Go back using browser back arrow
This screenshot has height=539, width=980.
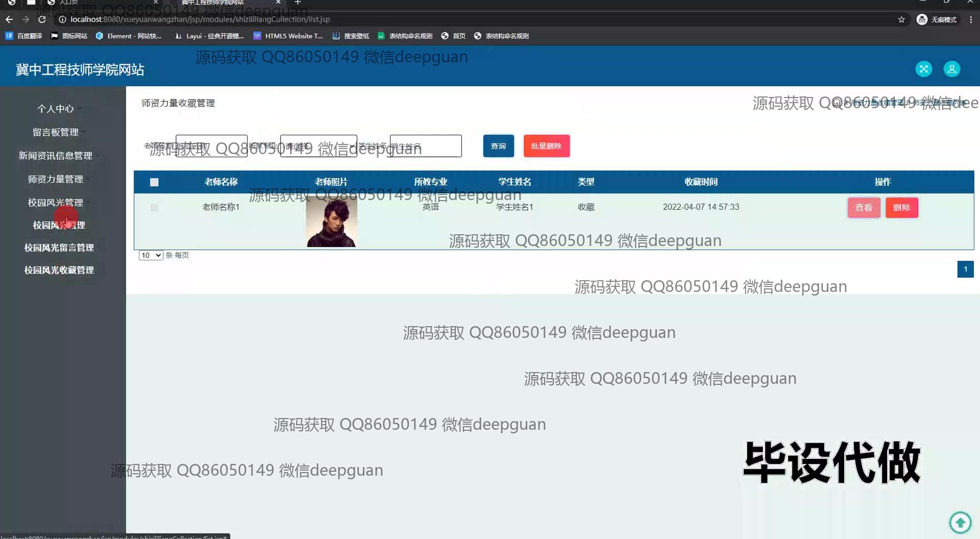coord(9,19)
